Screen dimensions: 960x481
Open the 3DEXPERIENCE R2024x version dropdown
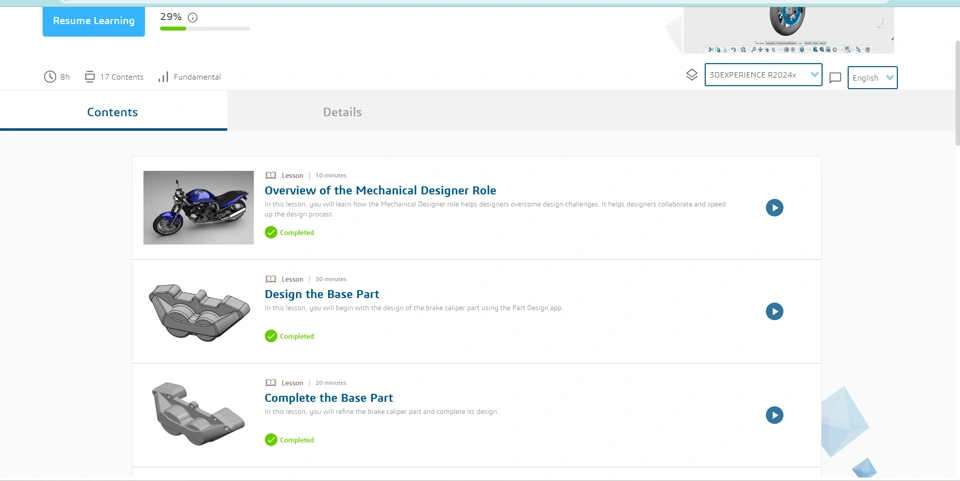coord(763,75)
